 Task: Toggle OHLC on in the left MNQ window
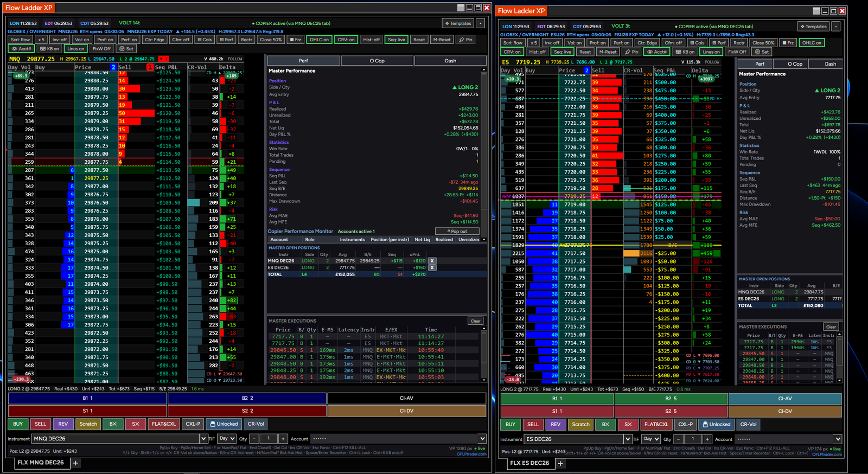pos(319,40)
